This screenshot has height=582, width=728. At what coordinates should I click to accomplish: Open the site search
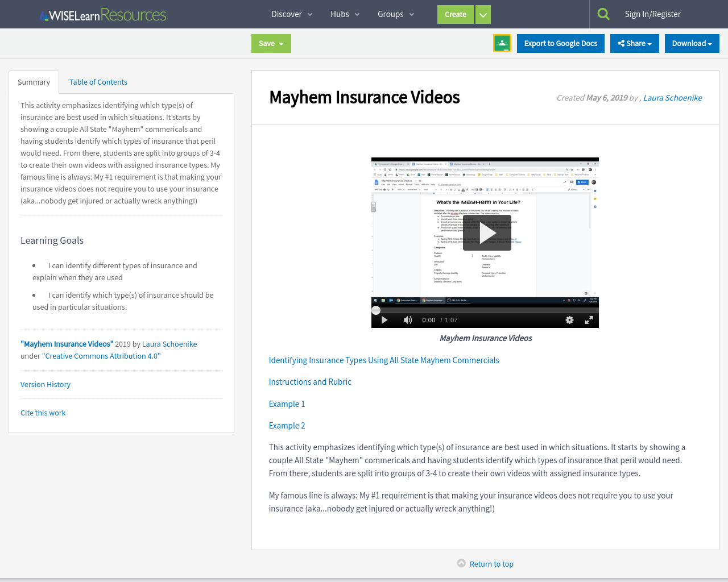pos(604,13)
